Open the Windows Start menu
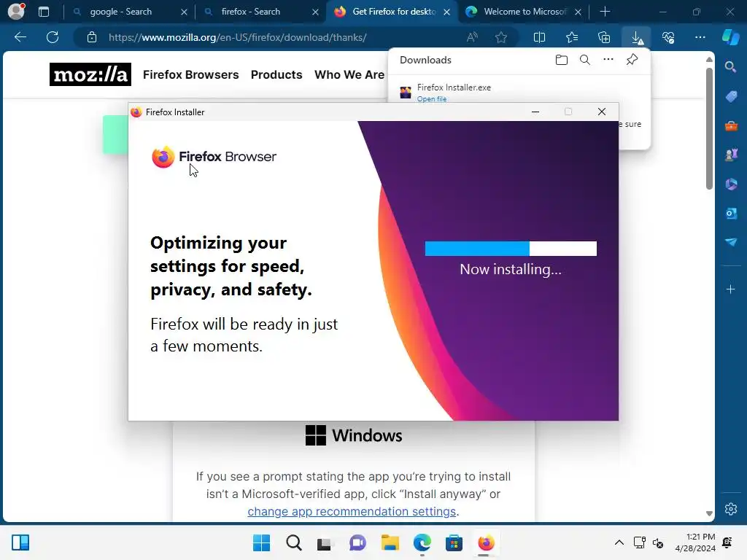Screen dimensions: 747x560 (x=261, y=542)
